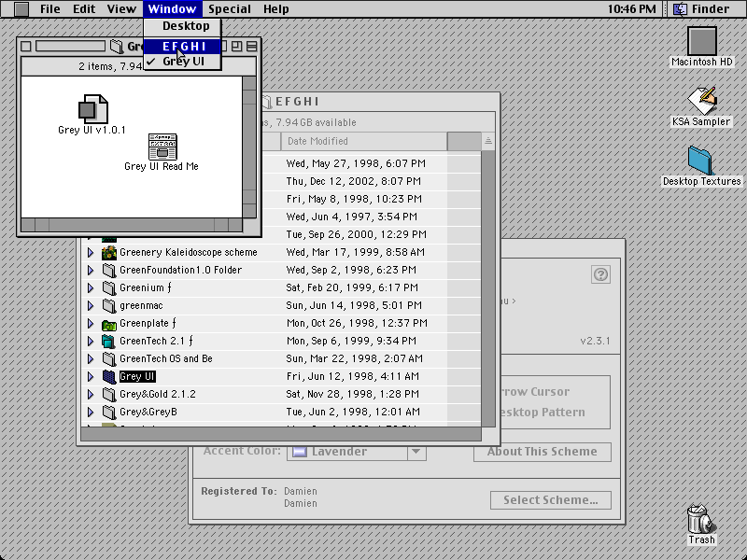Click the date Tue, Sep 26, 2000, 12:29 PM
Image resolution: width=747 pixels, height=560 pixels.
tap(357, 234)
